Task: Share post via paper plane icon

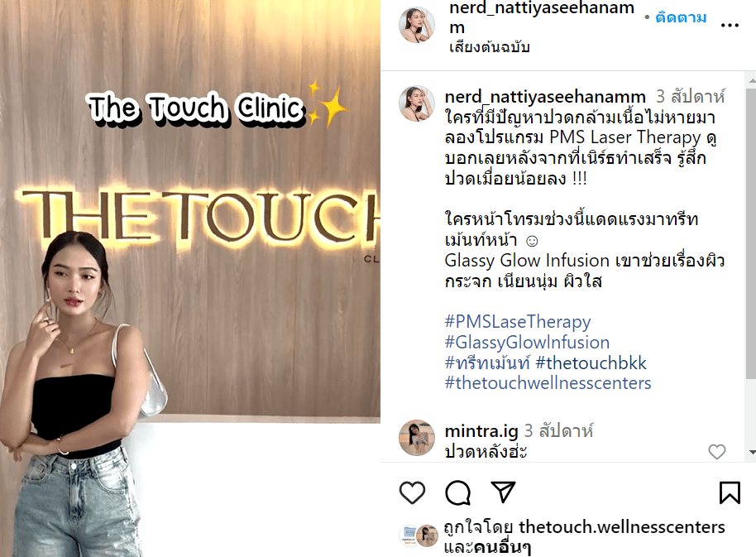Action: pyautogui.click(x=503, y=492)
